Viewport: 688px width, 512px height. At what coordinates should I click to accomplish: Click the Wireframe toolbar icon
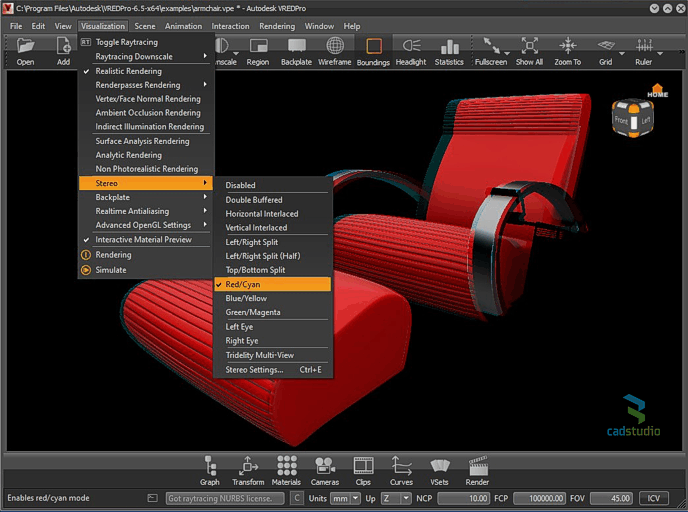coord(335,50)
